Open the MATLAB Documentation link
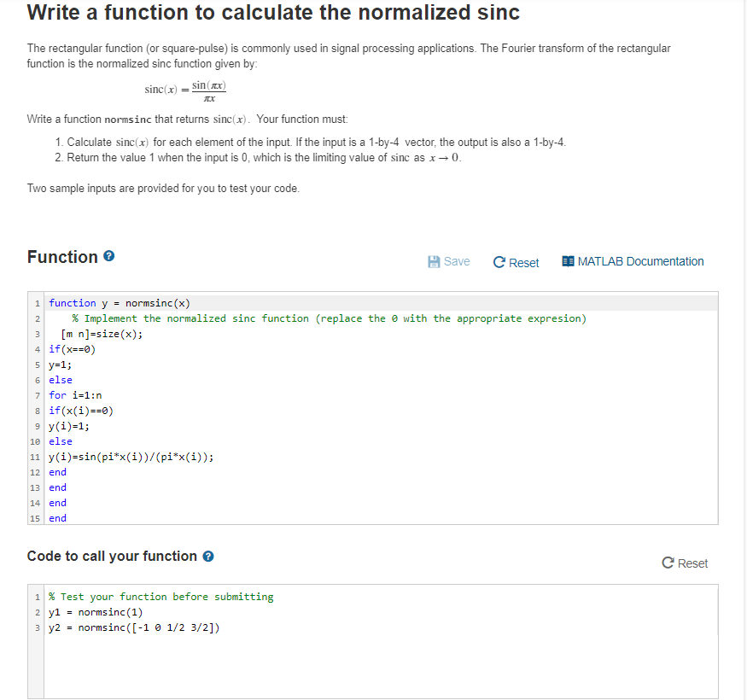The image size is (747, 700). [x=633, y=261]
